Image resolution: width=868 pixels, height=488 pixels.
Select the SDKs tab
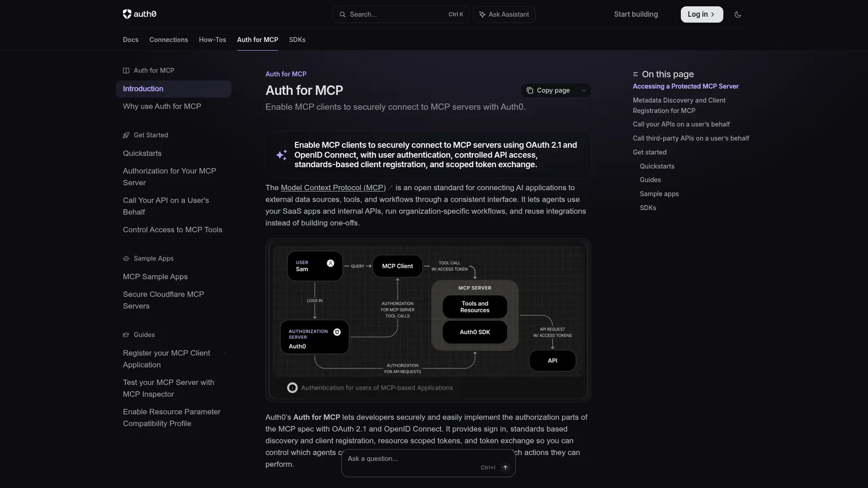coord(297,40)
